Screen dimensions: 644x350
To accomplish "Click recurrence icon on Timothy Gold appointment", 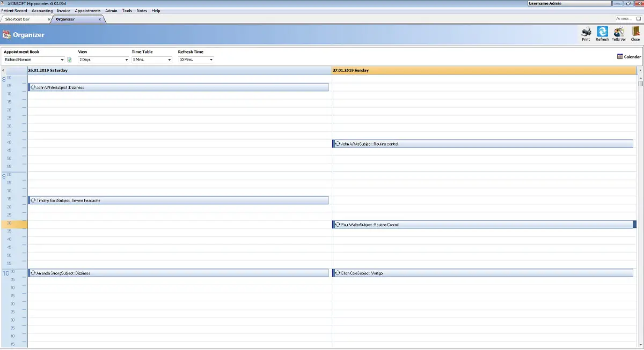I will coord(33,200).
